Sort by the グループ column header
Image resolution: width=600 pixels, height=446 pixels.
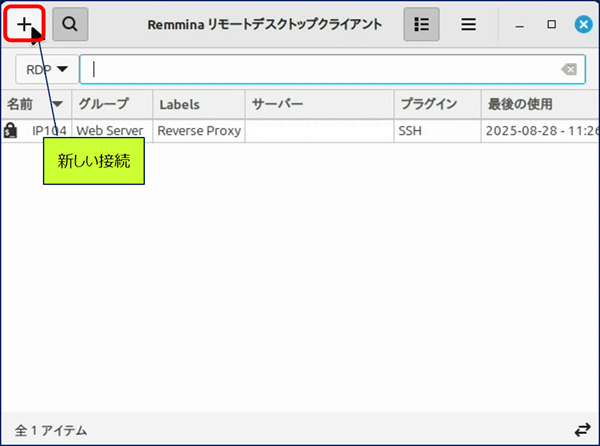pyautogui.click(x=112, y=104)
